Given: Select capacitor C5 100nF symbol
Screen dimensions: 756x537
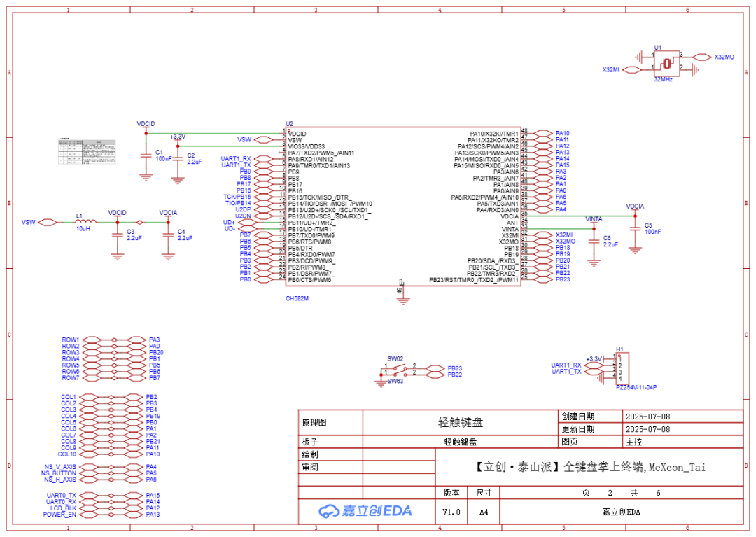Looking at the screenshot, I should pyautogui.click(x=635, y=228).
